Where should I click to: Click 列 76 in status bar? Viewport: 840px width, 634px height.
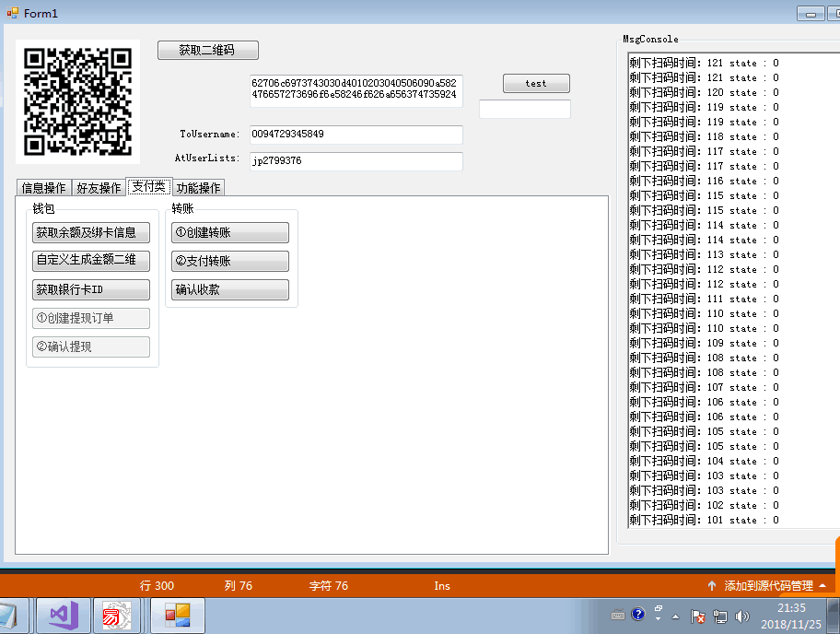click(239, 586)
